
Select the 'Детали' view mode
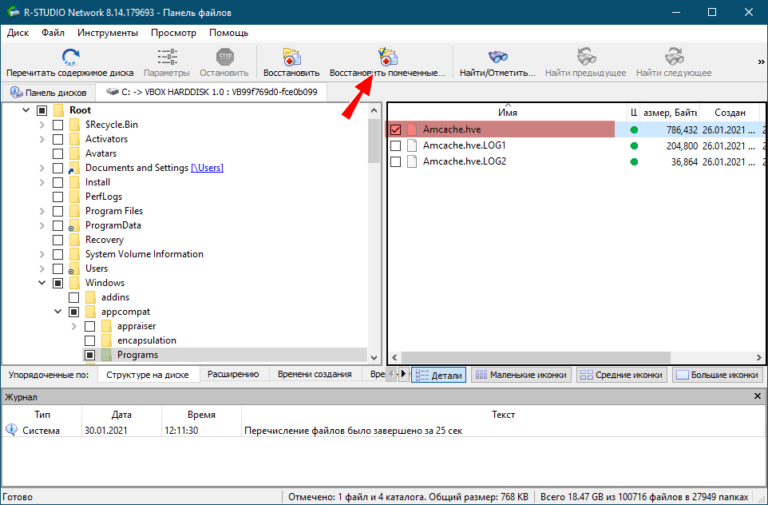click(439, 375)
